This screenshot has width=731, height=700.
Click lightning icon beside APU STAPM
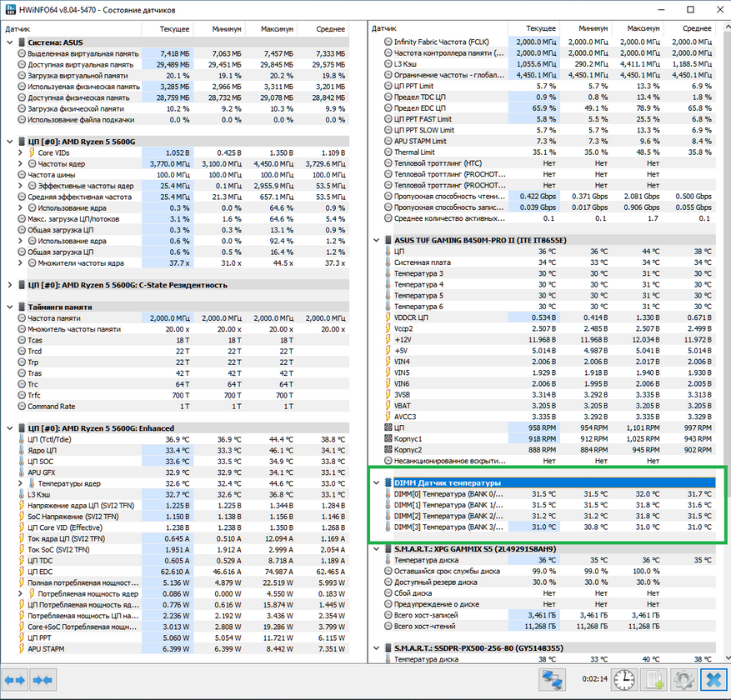[22, 648]
